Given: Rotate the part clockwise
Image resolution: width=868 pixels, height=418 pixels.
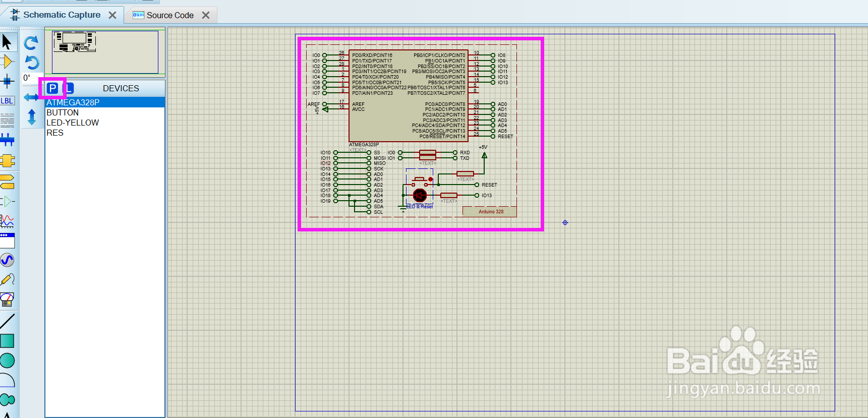Looking at the screenshot, I should (31, 43).
